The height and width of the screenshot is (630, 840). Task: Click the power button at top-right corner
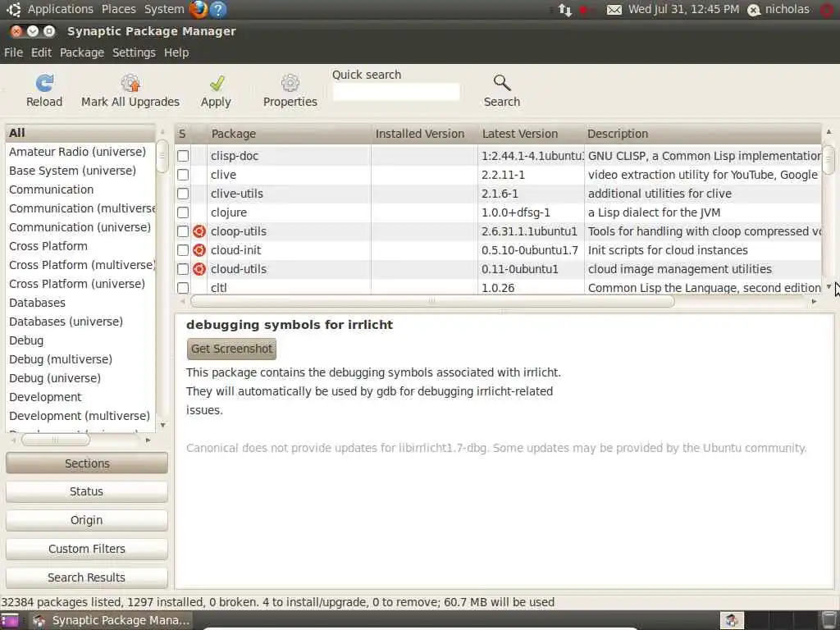[x=829, y=10]
